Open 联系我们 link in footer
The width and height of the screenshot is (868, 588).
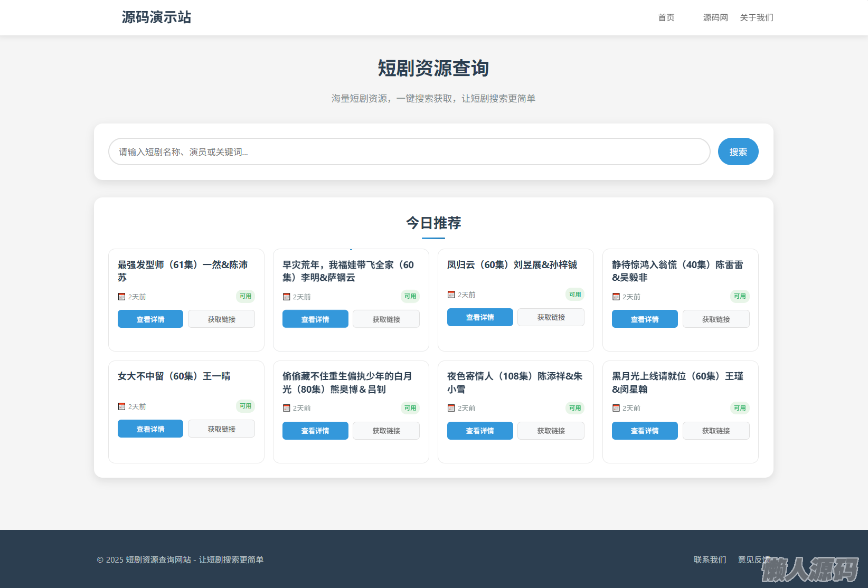(710, 559)
